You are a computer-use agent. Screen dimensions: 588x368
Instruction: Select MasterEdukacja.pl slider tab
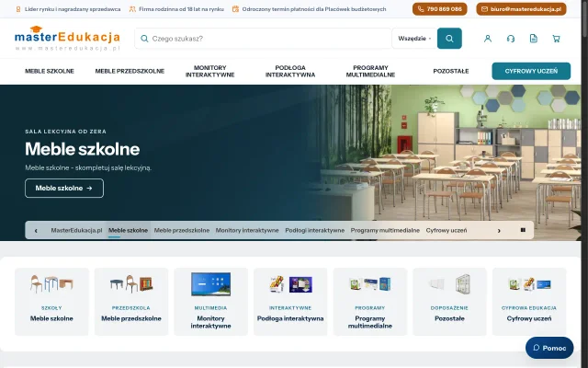(76, 230)
